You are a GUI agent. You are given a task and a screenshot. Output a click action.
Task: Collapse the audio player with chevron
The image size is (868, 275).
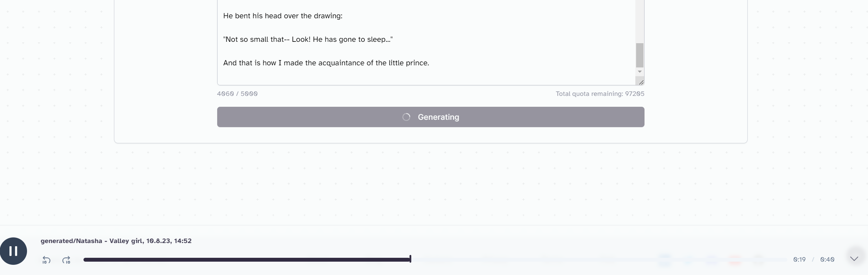coord(854,259)
